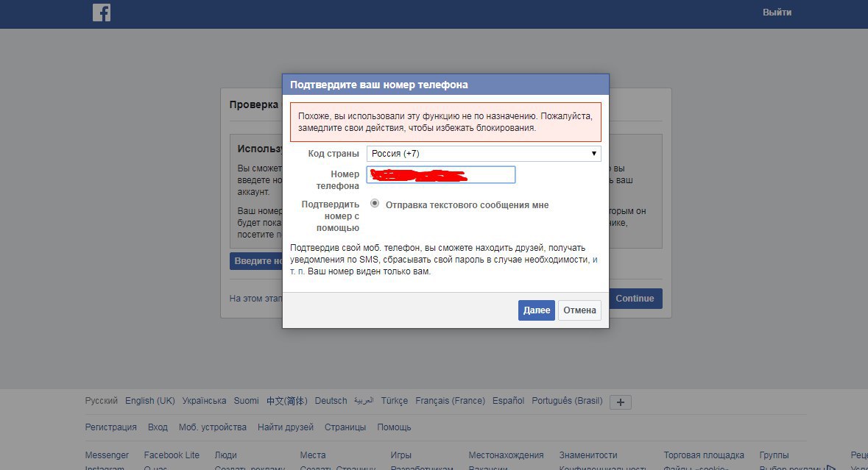Open the Игры footer link
The height and width of the screenshot is (470, 868).
(401, 455)
